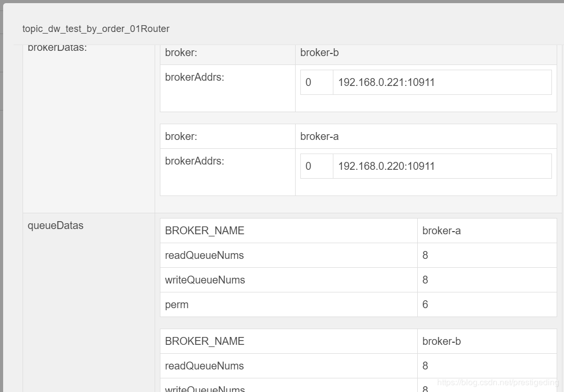Select broker-a's readQueueNums value 8
The image size is (564, 392).
point(425,255)
